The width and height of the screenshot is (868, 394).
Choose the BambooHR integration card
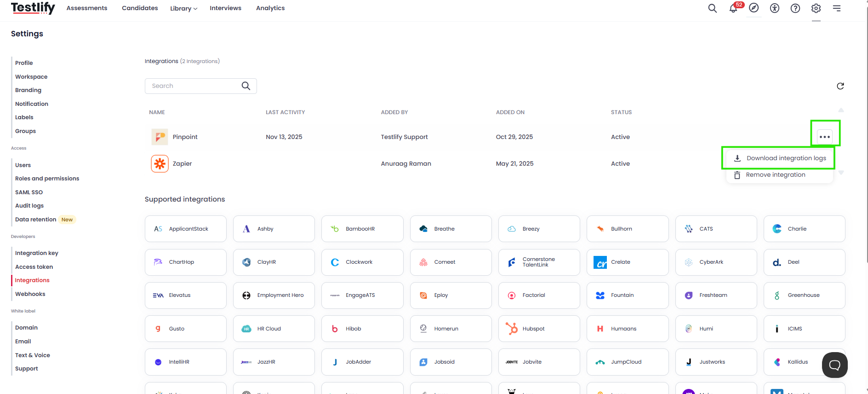pos(362,229)
